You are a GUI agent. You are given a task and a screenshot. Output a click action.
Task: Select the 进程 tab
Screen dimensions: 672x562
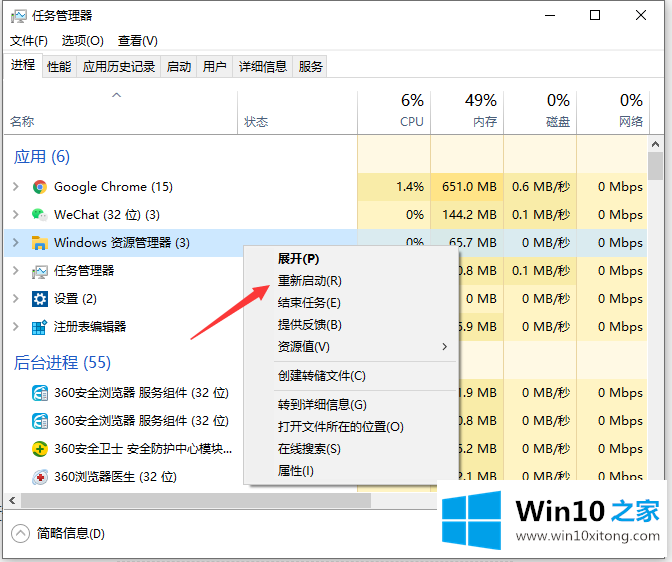(x=23, y=65)
